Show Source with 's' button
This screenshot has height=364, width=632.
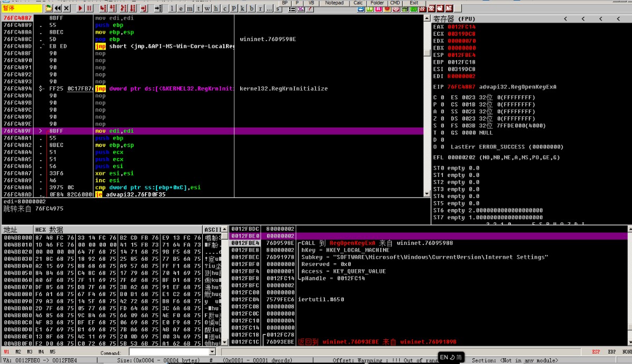click(278, 9)
